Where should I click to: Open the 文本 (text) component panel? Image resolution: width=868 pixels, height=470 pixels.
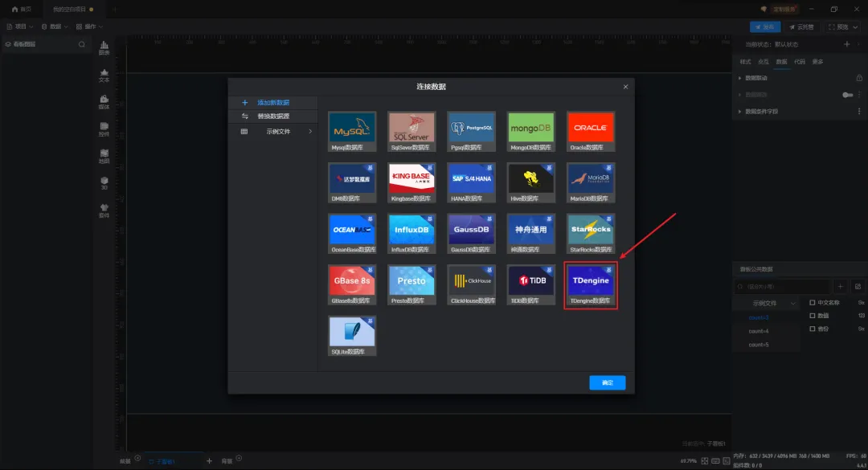point(104,76)
